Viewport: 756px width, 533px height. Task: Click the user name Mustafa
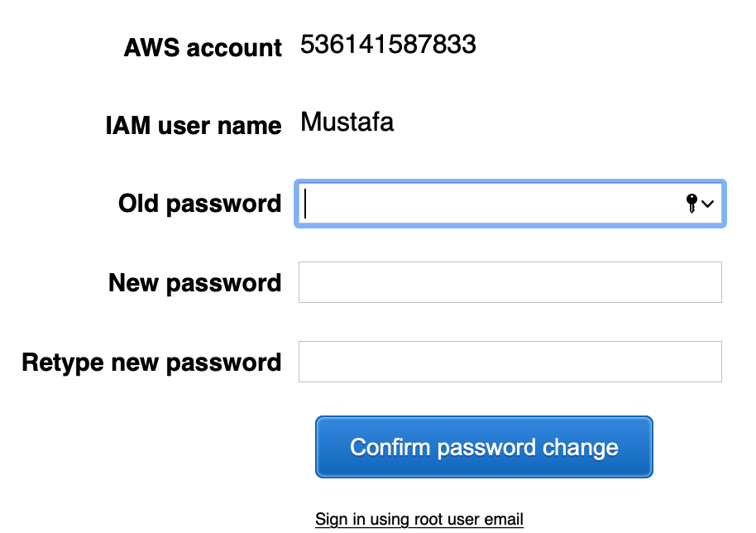coord(347,123)
